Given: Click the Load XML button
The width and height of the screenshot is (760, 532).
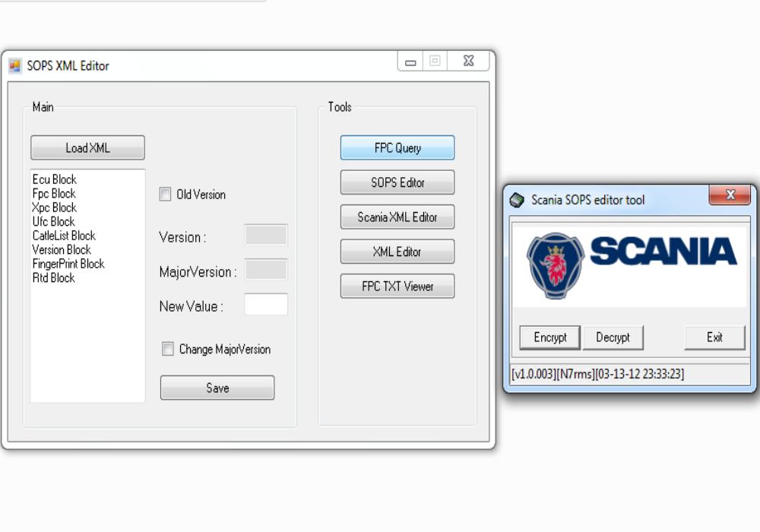Looking at the screenshot, I should (x=87, y=147).
